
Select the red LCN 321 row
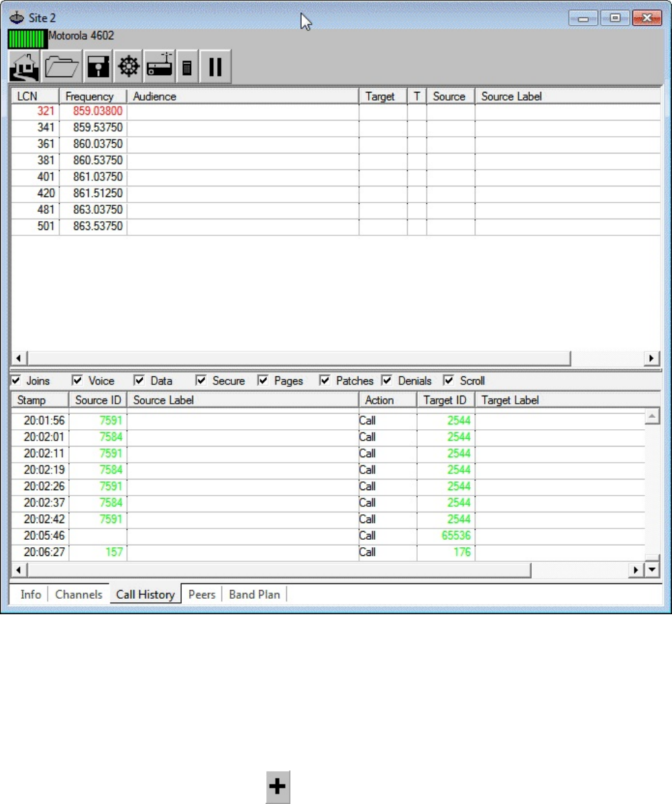pyautogui.click(x=335, y=111)
